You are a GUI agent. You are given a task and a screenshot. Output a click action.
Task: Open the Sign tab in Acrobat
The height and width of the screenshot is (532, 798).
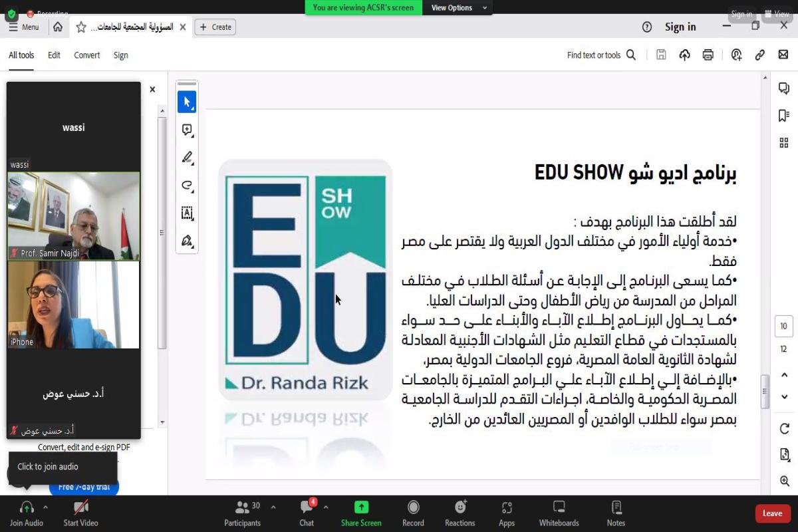[120, 55]
